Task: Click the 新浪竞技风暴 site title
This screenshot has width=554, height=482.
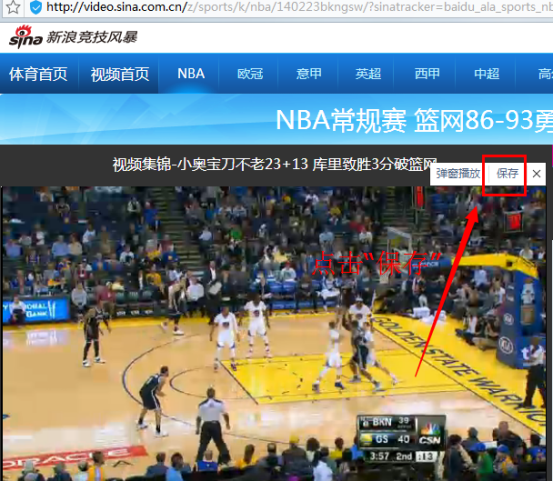Action: (x=92, y=37)
